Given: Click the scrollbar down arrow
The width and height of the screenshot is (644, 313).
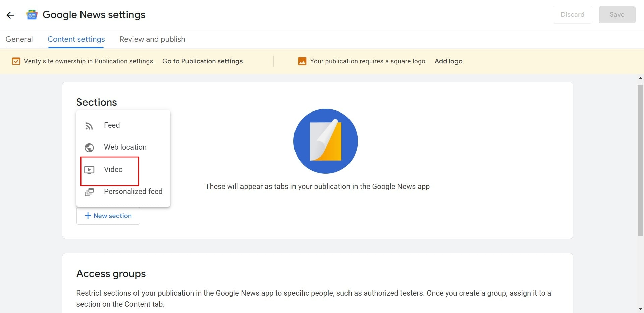Looking at the screenshot, I should (640, 309).
